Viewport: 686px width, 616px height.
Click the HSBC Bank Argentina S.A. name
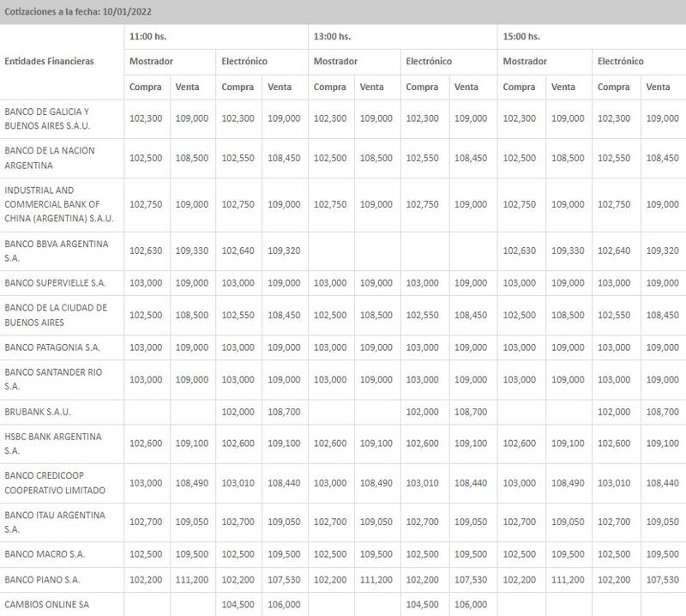tap(52, 444)
